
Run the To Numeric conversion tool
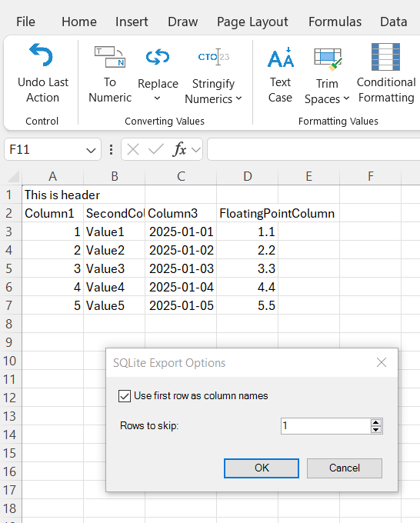pos(110,75)
